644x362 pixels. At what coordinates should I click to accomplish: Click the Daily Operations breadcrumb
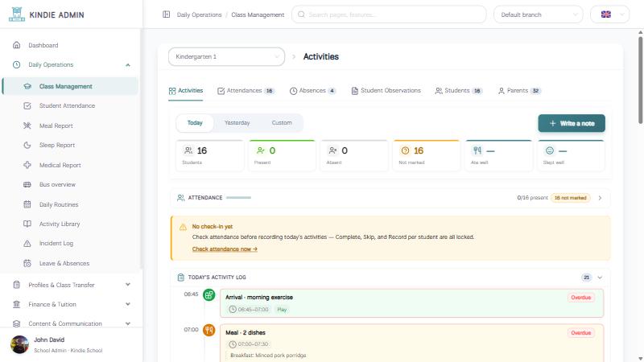click(x=199, y=14)
